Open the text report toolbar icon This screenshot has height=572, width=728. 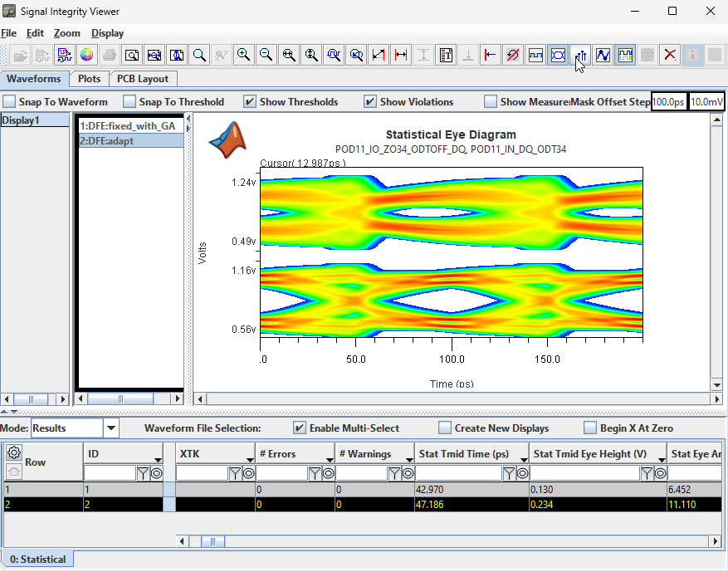446,55
